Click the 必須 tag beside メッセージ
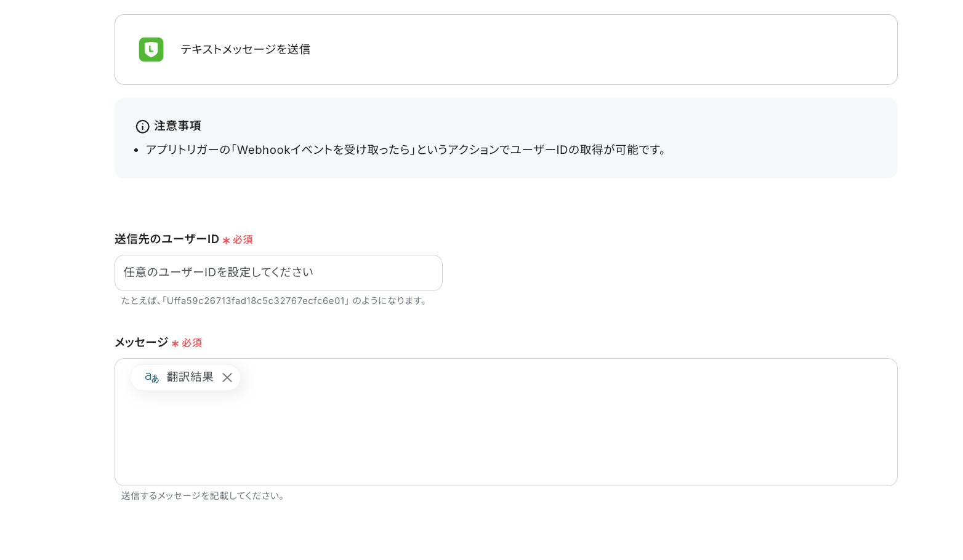The height and width of the screenshot is (560, 963). [191, 343]
